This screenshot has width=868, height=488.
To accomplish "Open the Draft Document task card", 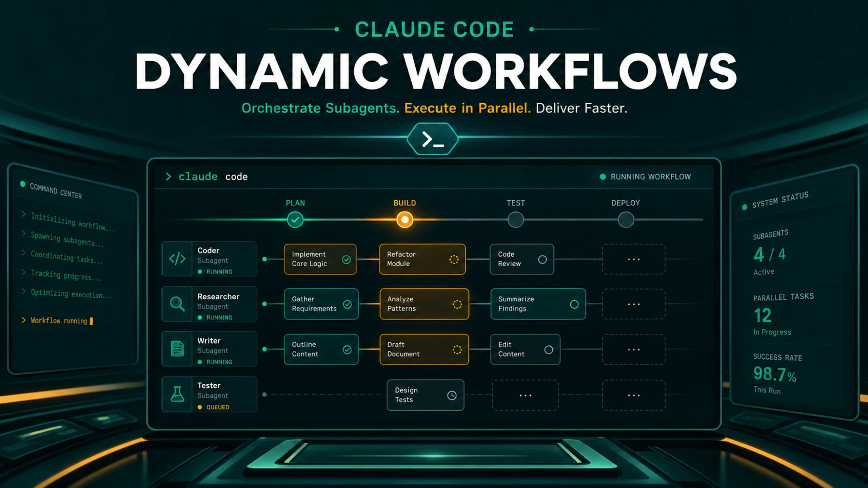I will [x=425, y=349].
